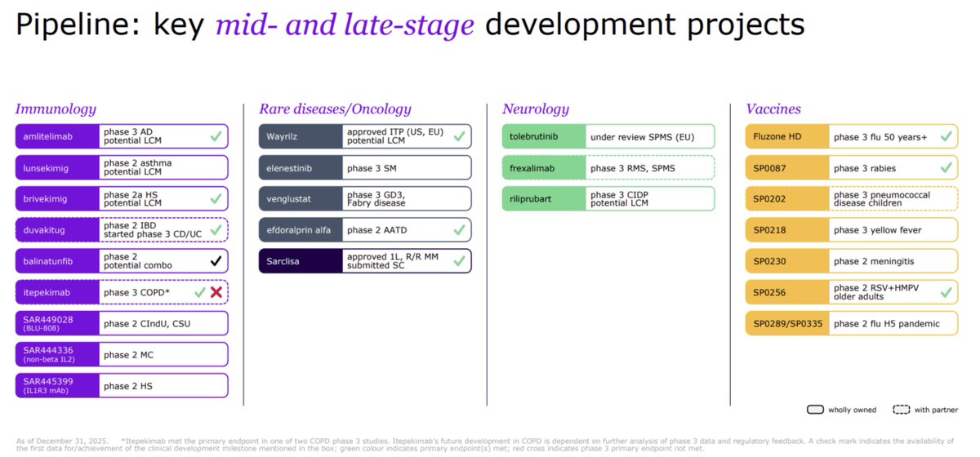Viewport: 980px width, 457px height.
Task: Click the Neurology heading
Action: pos(536,109)
